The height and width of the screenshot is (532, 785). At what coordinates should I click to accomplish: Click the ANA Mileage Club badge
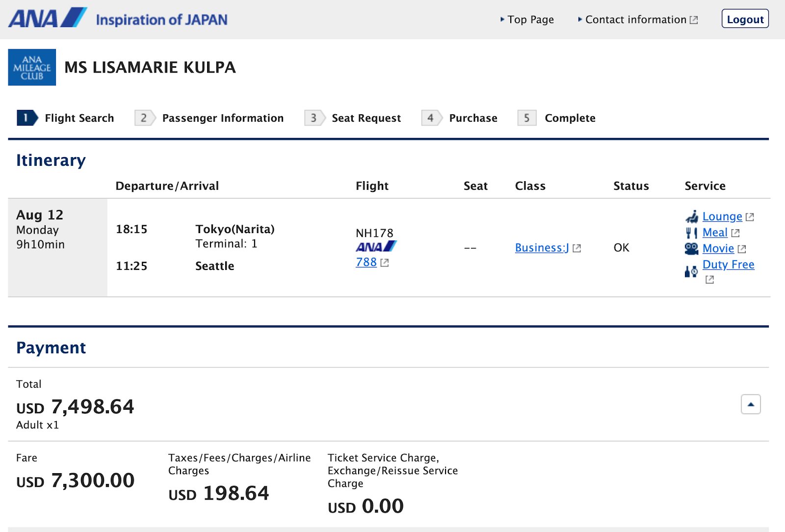[x=32, y=67]
